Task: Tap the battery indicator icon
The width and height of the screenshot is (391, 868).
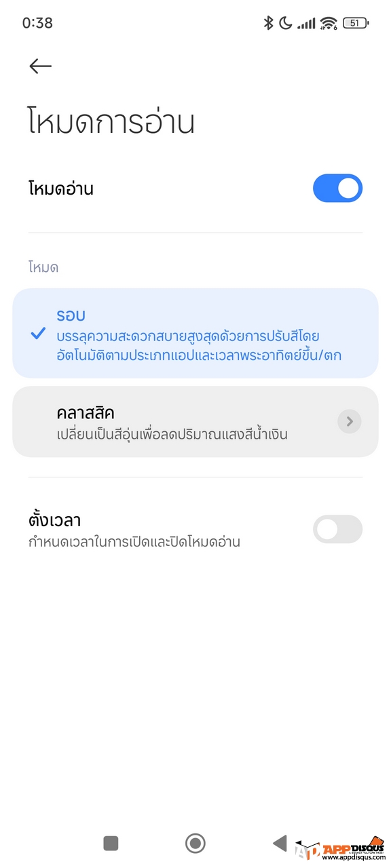Action: (356, 23)
